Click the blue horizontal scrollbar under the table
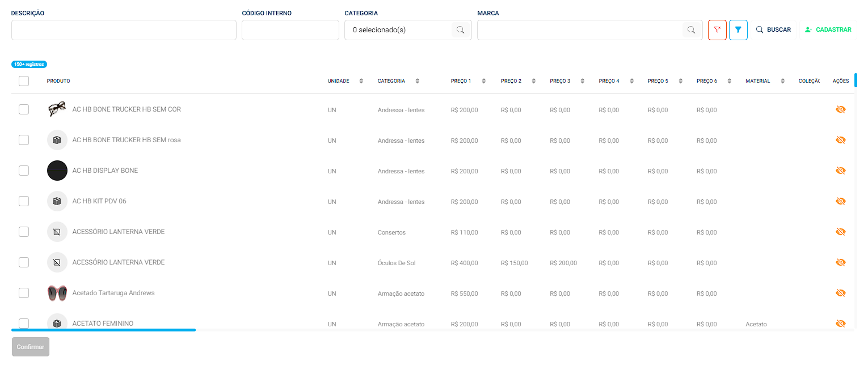The height and width of the screenshot is (366, 868). pos(103,330)
